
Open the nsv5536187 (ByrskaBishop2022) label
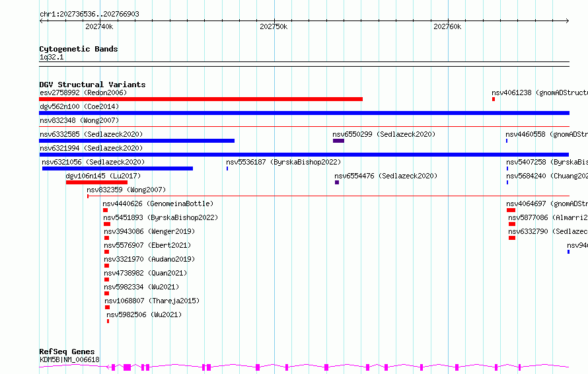[x=283, y=162]
